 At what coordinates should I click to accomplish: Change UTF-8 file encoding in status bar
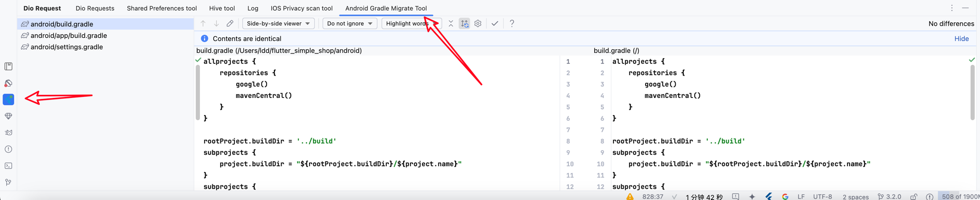823,196
